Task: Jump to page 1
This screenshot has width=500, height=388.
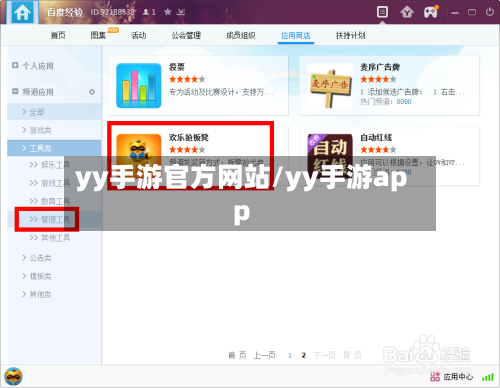Action: point(290,356)
